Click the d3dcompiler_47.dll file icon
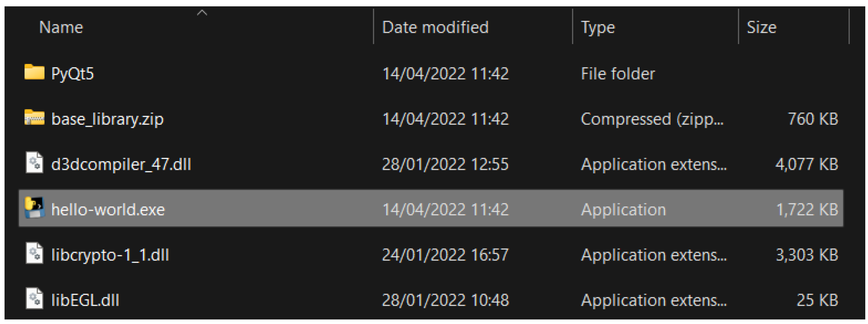The height and width of the screenshot is (324, 868). (x=34, y=163)
